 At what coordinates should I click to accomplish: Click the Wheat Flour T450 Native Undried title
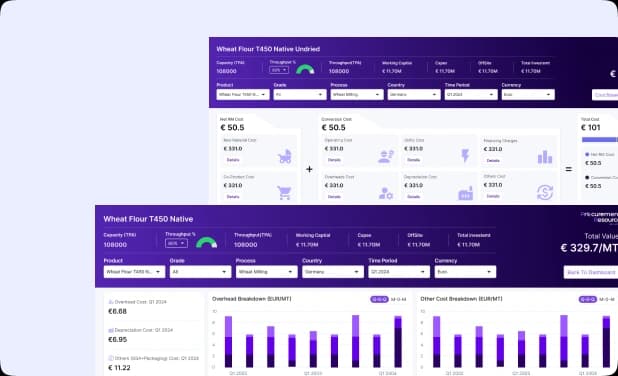tap(268, 49)
